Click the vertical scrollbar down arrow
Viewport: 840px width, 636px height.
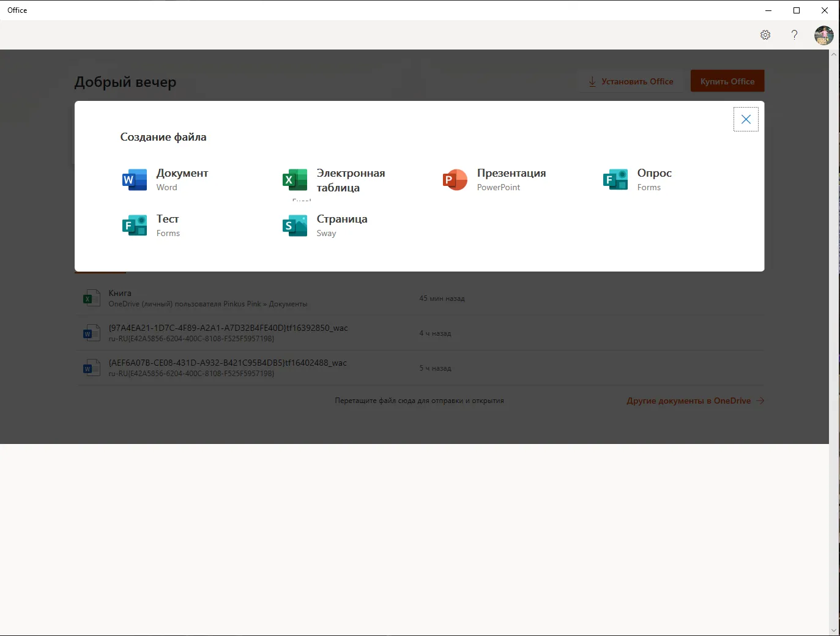834,630
